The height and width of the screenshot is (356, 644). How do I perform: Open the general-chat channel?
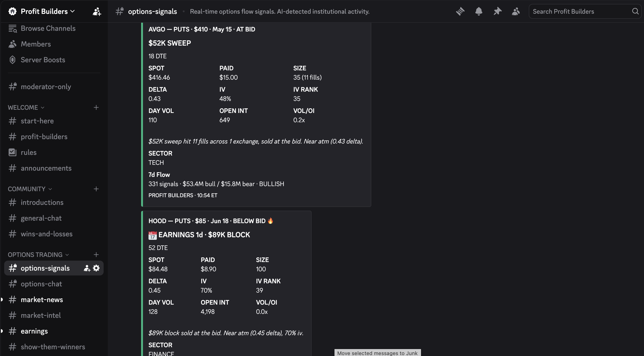(x=54, y=218)
